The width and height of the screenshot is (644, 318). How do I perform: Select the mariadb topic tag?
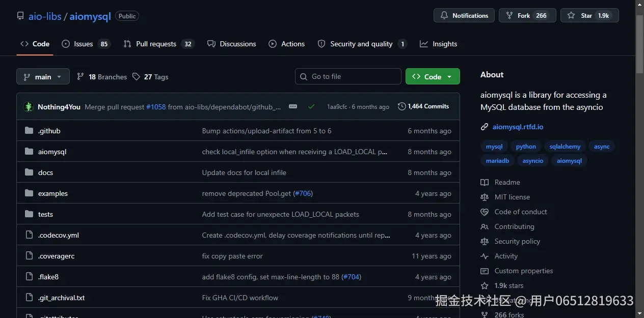click(497, 160)
